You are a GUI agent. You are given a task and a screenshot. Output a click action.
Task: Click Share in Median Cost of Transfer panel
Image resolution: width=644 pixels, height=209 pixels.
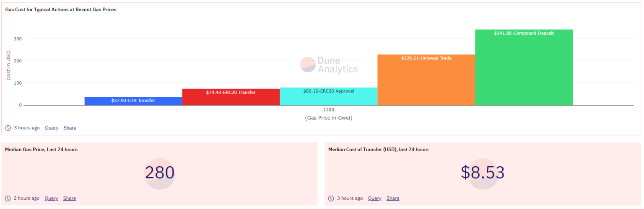pos(393,198)
